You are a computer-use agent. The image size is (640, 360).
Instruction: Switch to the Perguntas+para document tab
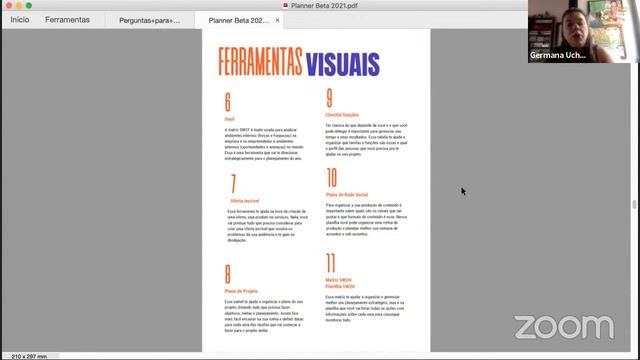pos(149,20)
